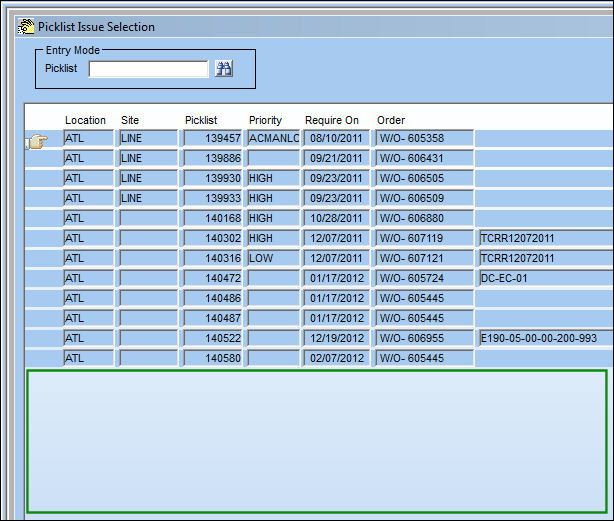614x521 pixels.
Task: Click order W/O- 607119 cell
Action: tap(424, 238)
